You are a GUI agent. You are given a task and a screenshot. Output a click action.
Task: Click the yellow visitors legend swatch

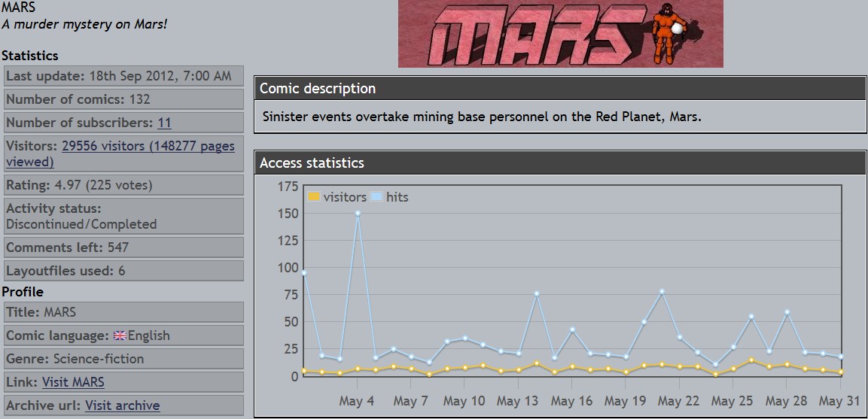click(313, 197)
